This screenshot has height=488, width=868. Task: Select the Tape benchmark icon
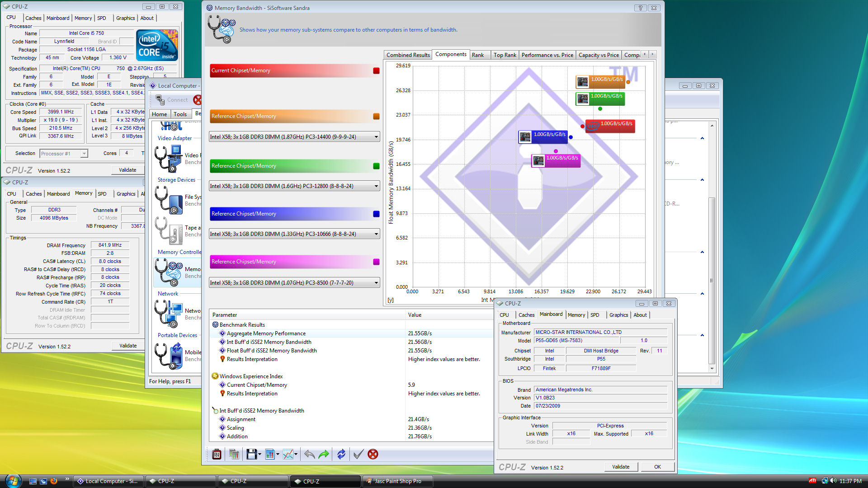168,231
